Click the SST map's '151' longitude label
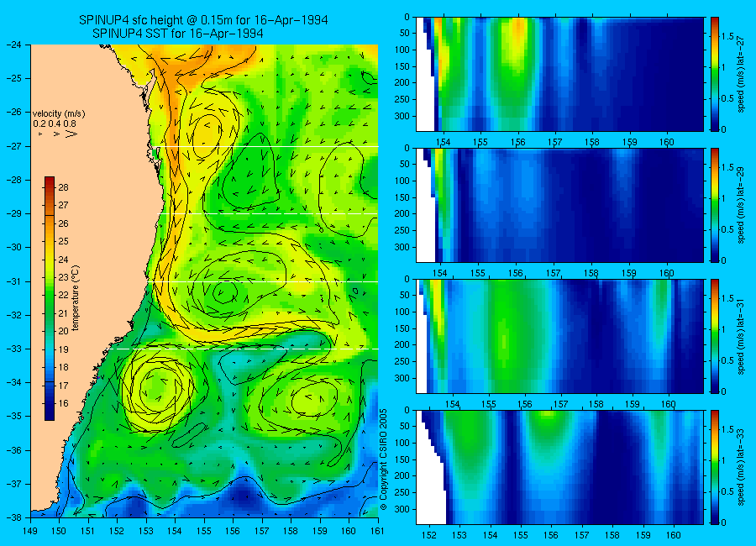 88,531
